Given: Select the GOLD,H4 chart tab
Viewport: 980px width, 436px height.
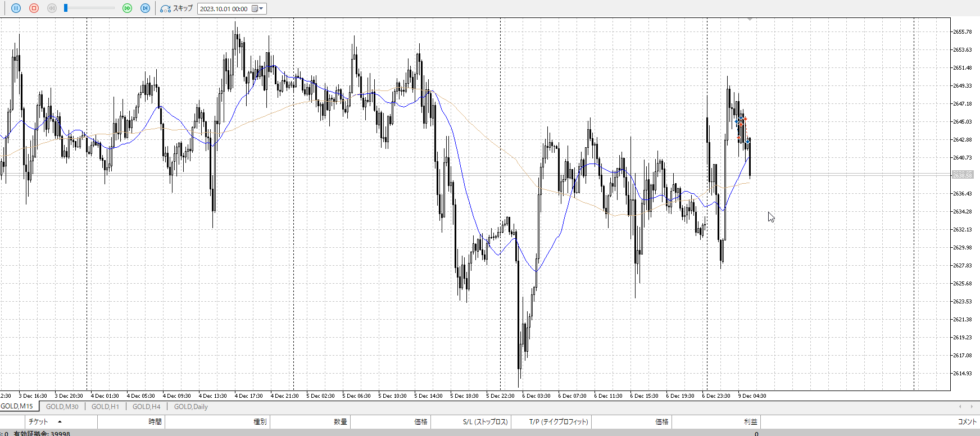Looking at the screenshot, I should [146, 407].
